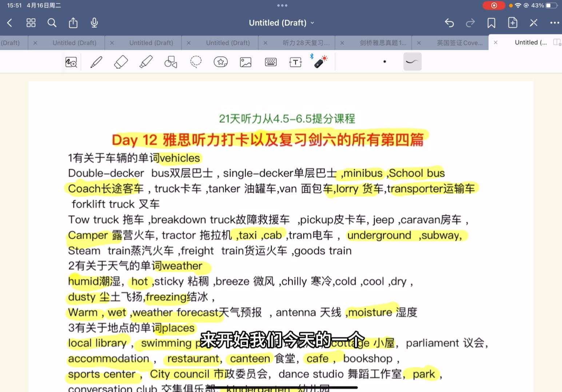Tap the screen recording indicator

[x=494, y=5]
